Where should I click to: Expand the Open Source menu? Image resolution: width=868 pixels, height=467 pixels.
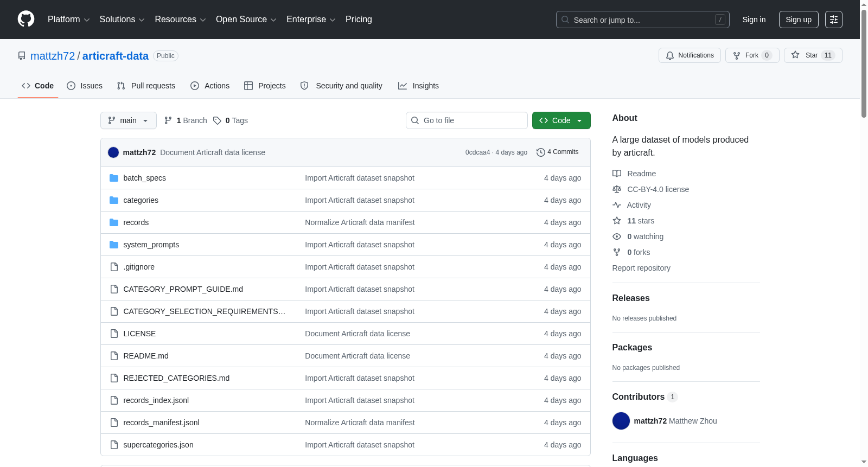click(246, 20)
